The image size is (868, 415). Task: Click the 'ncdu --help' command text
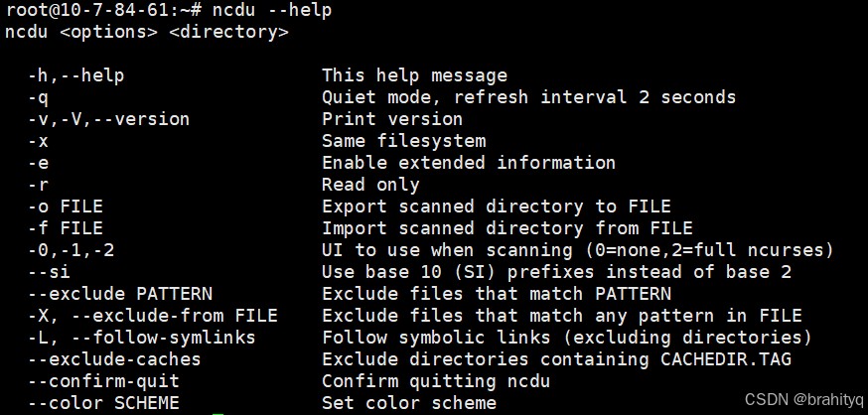pos(271,10)
